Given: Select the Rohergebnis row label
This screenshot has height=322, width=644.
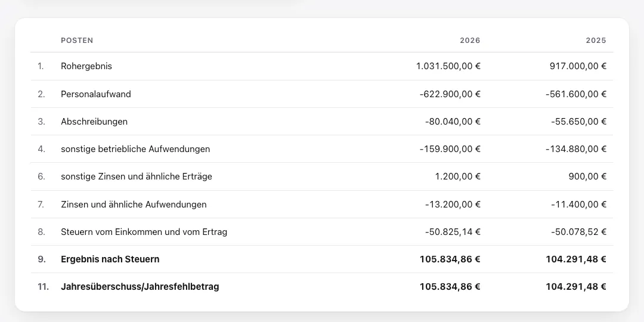Looking at the screenshot, I should click(x=86, y=66).
